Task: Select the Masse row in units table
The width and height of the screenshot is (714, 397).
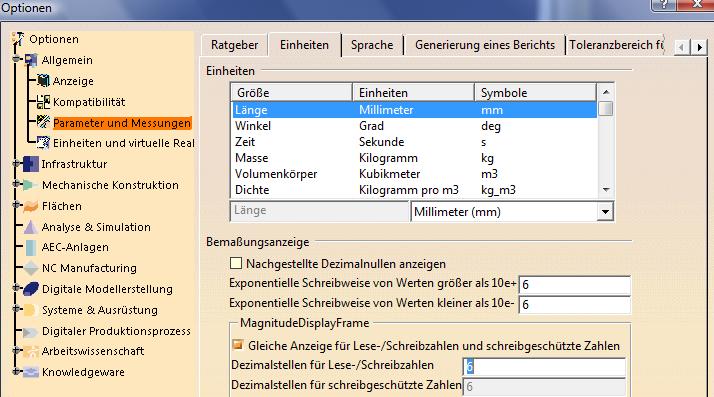Action: [414, 158]
